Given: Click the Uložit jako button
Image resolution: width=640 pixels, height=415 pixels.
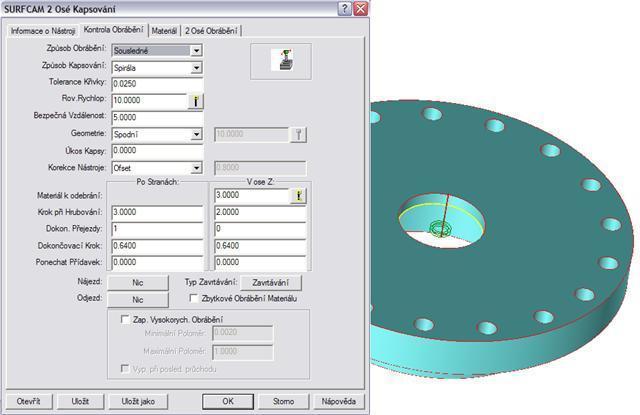Looking at the screenshot, I should click(138, 402).
